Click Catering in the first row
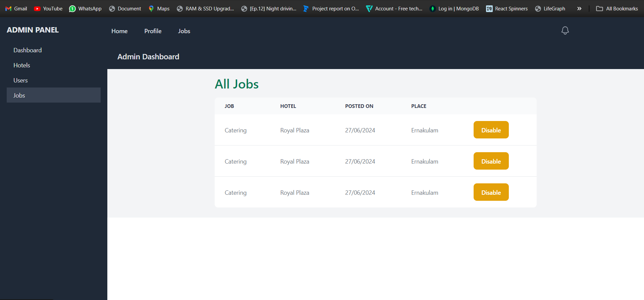Viewport: 644px width, 300px height. point(235,130)
